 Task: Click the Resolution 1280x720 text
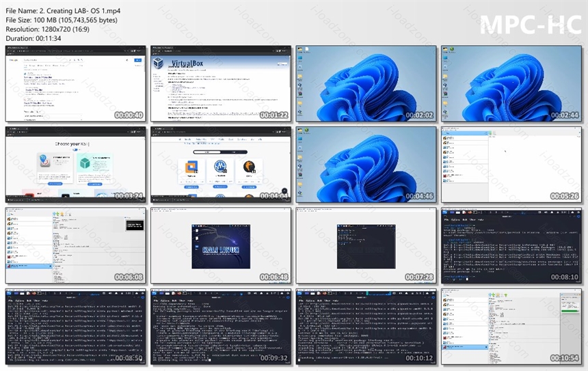click(x=48, y=29)
